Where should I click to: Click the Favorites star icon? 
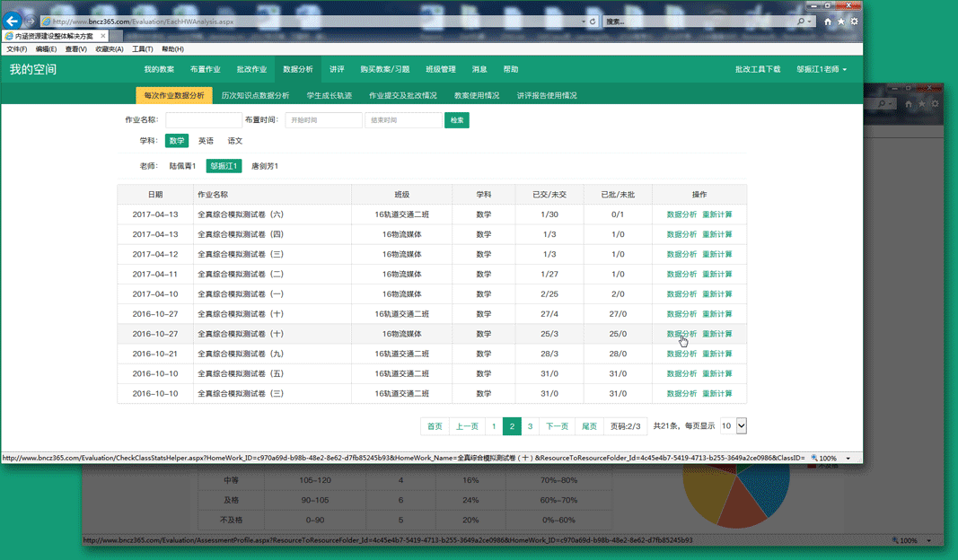(841, 22)
